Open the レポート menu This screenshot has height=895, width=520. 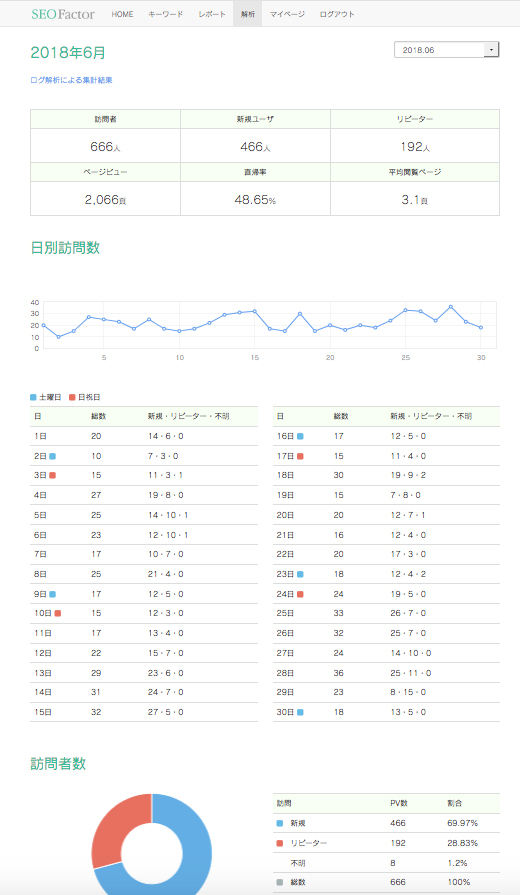212,14
